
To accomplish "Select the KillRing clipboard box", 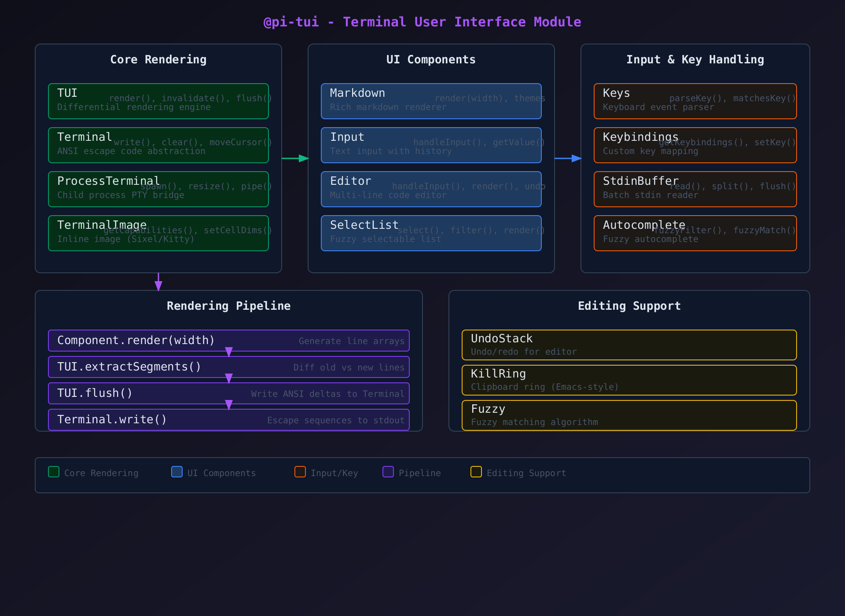I will 629,380.
